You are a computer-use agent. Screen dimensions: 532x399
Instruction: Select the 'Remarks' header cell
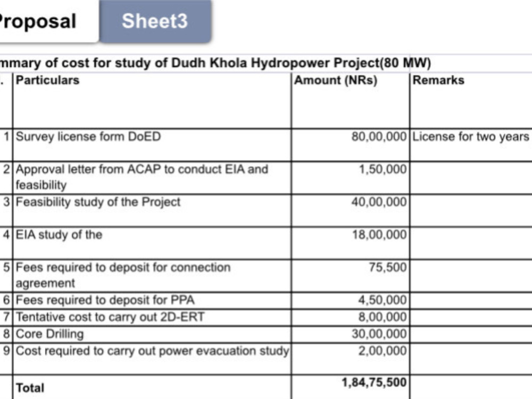coord(471,101)
